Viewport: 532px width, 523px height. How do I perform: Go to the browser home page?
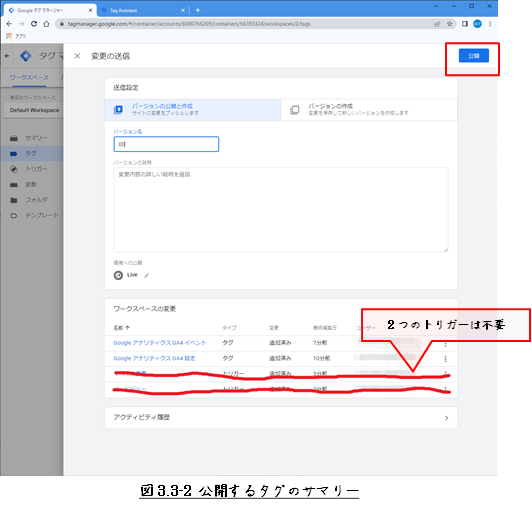coord(46,24)
